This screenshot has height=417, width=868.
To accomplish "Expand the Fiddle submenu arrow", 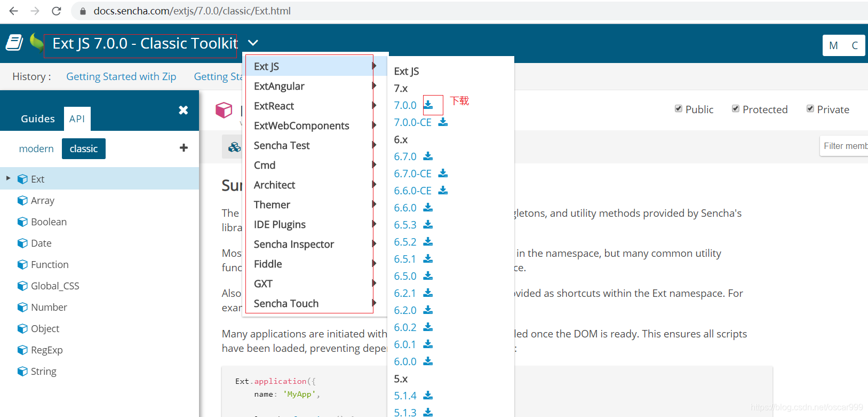I will pyautogui.click(x=375, y=263).
